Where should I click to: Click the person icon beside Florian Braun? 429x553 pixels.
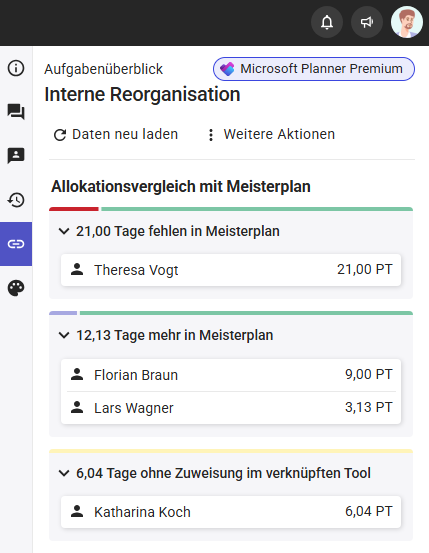(x=77, y=374)
